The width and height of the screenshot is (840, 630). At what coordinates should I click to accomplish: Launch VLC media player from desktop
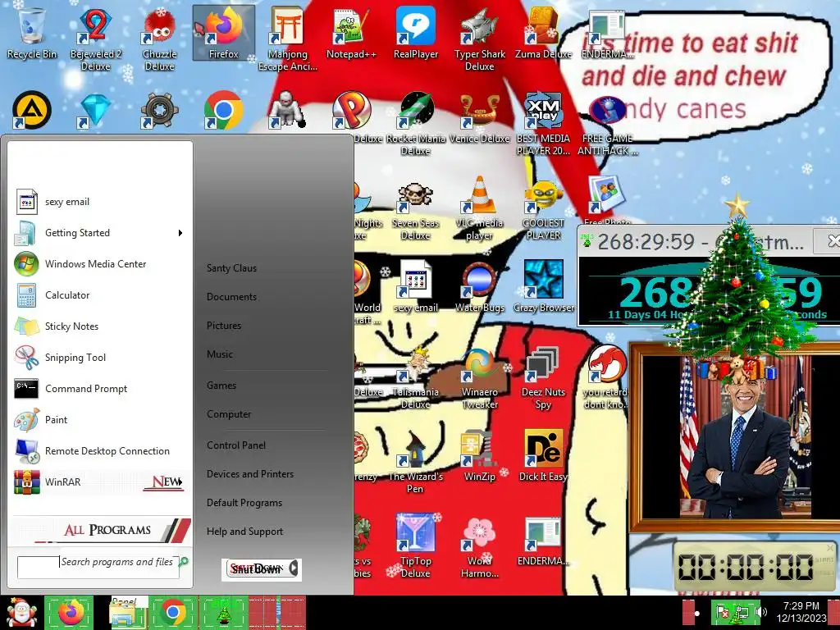pos(479,208)
